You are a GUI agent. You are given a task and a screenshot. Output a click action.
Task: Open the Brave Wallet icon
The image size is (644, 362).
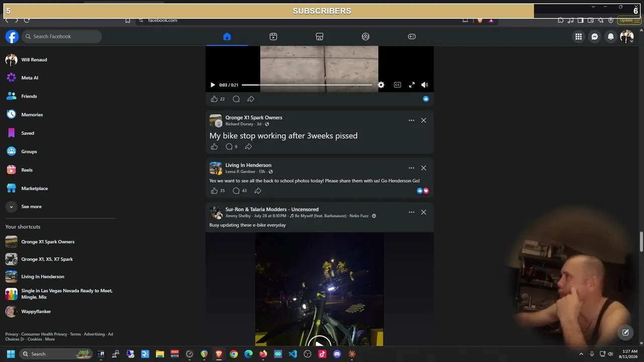tap(591, 20)
